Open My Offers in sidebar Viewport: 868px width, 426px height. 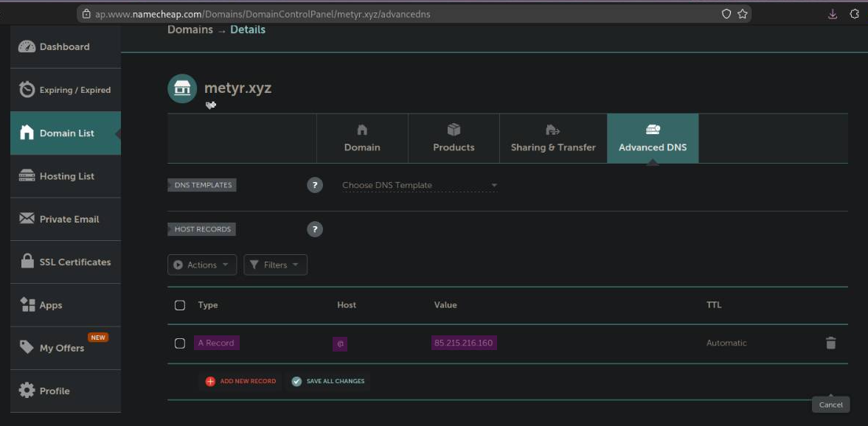(66, 348)
